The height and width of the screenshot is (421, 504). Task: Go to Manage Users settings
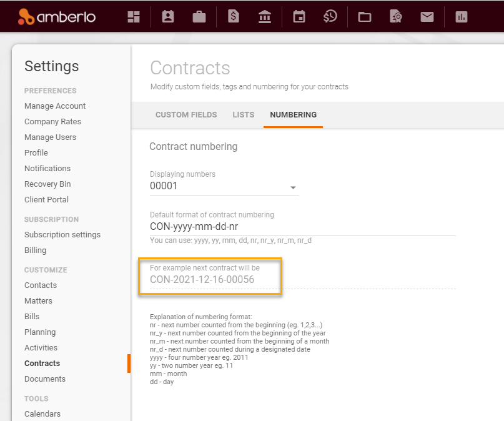pos(50,137)
